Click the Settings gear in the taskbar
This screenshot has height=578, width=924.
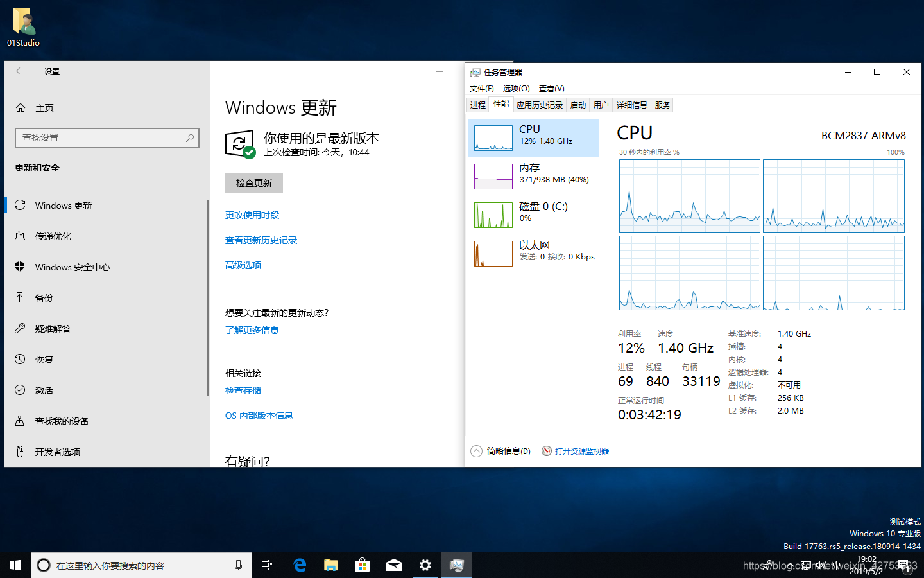(x=425, y=565)
